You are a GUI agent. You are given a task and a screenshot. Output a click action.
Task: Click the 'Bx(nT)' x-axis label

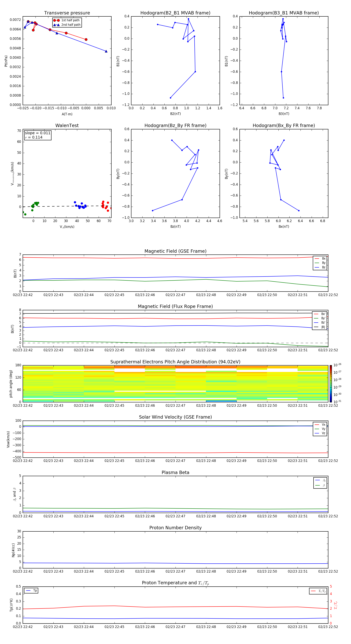[284, 227]
